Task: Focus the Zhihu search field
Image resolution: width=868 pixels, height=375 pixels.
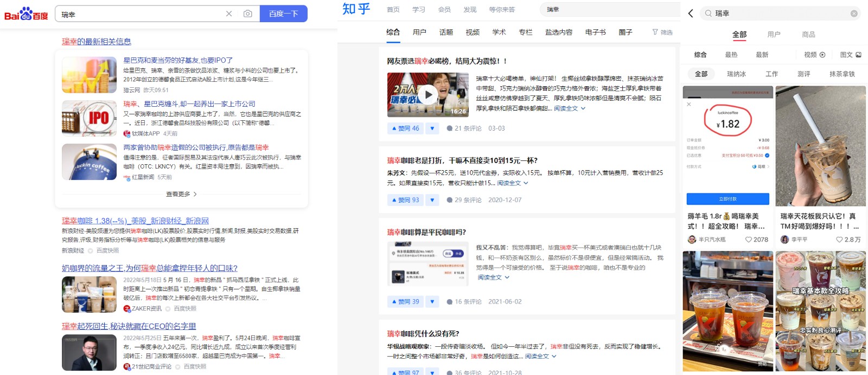Action: click(x=610, y=9)
